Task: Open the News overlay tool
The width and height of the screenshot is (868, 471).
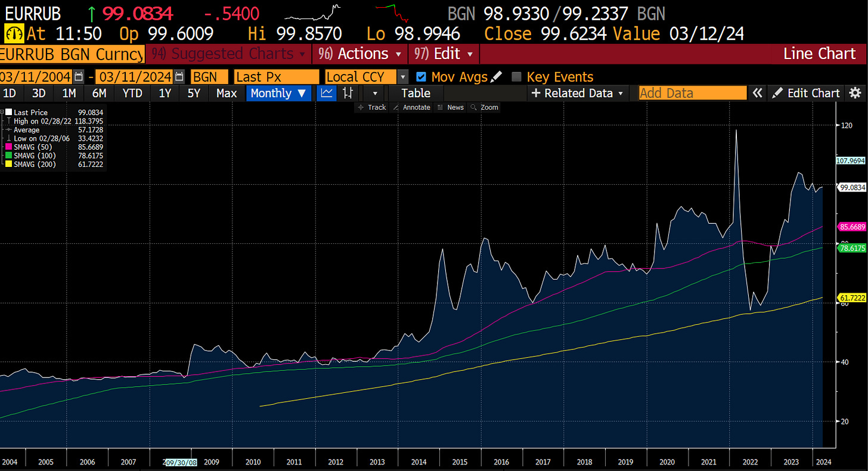Action: pos(451,107)
